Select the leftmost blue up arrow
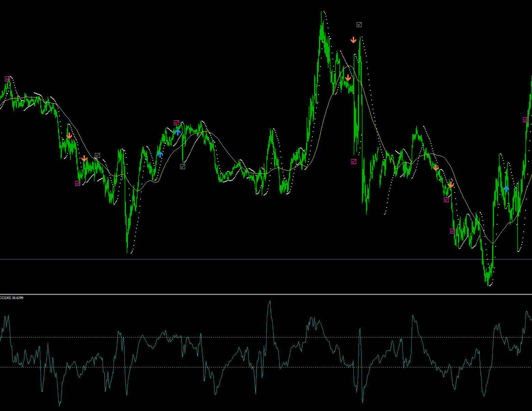This screenshot has height=411, width=532. coord(160,154)
